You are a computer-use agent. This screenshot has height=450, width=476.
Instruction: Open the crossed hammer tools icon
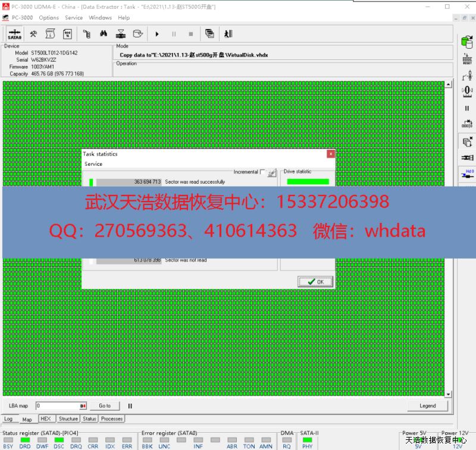coord(34,34)
